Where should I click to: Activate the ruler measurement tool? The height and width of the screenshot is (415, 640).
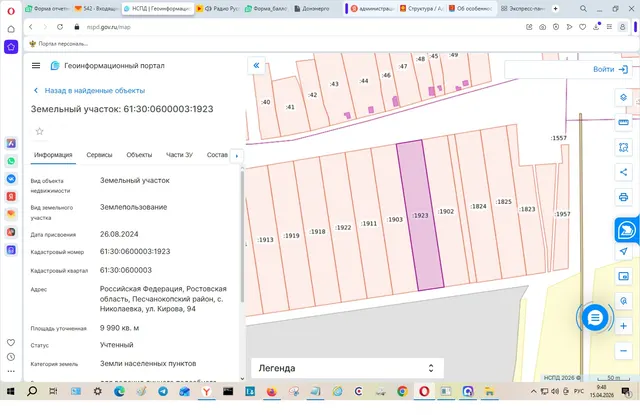coord(623,122)
